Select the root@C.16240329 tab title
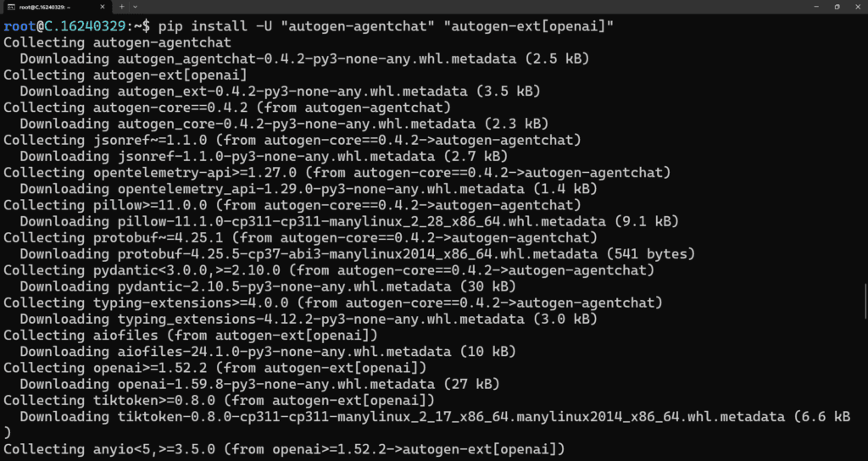Image resolution: width=868 pixels, height=461 pixels. (x=44, y=7)
